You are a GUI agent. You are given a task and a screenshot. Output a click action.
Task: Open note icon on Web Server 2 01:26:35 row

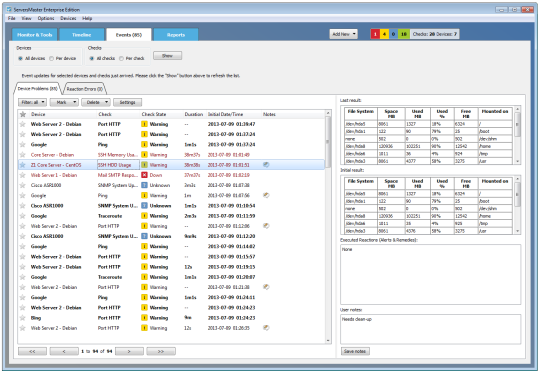[266, 328]
